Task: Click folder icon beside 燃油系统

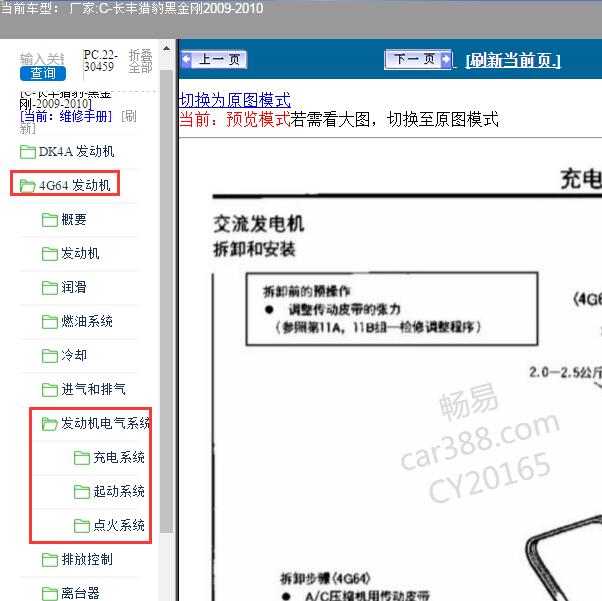Action: (x=50, y=322)
